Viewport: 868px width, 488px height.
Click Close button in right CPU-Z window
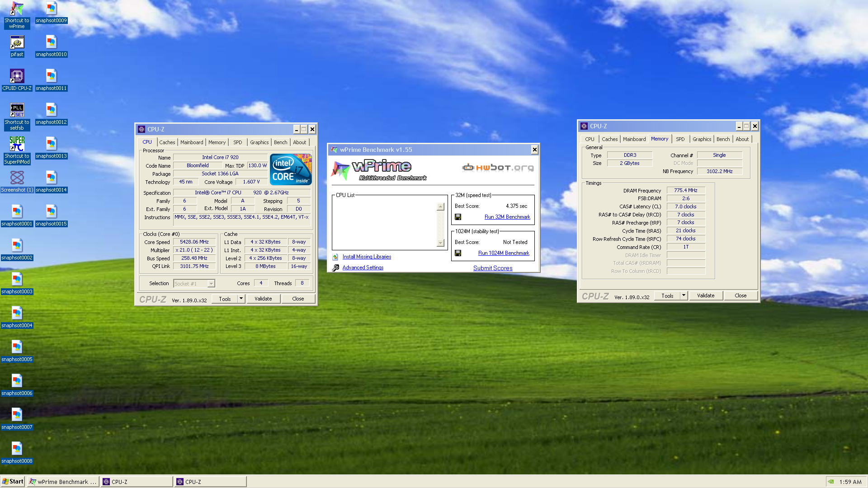pos(741,296)
